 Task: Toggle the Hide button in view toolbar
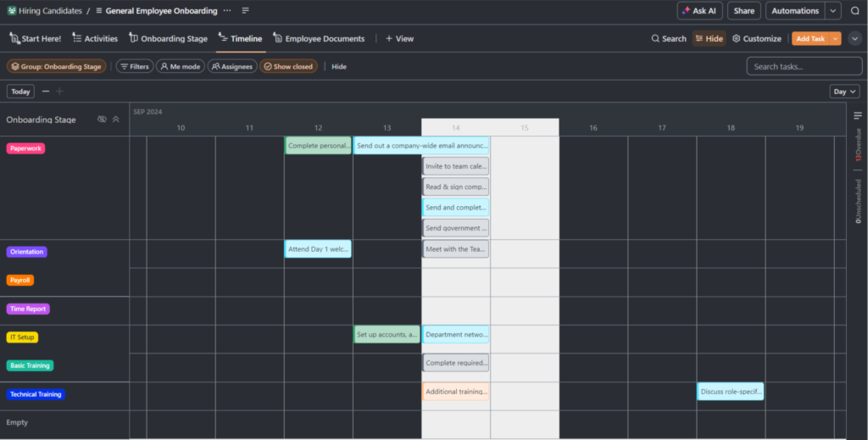click(x=709, y=39)
